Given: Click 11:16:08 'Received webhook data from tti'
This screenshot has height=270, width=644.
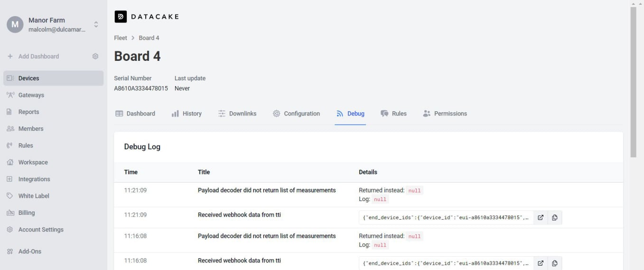Looking at the screenshot, I should pyautogui.click(x=239, y=260).
